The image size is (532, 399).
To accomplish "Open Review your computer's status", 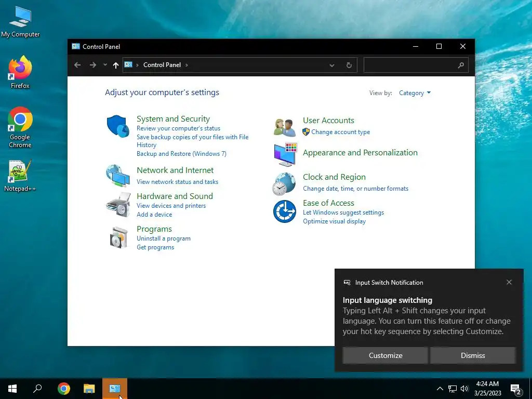I will [x=179, y=128].
